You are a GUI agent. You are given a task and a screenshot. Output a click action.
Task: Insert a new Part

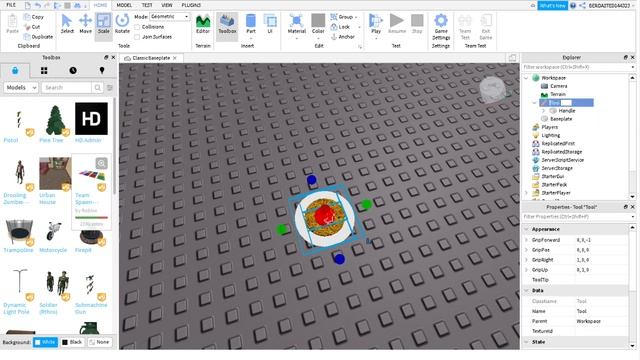(251, 24)
